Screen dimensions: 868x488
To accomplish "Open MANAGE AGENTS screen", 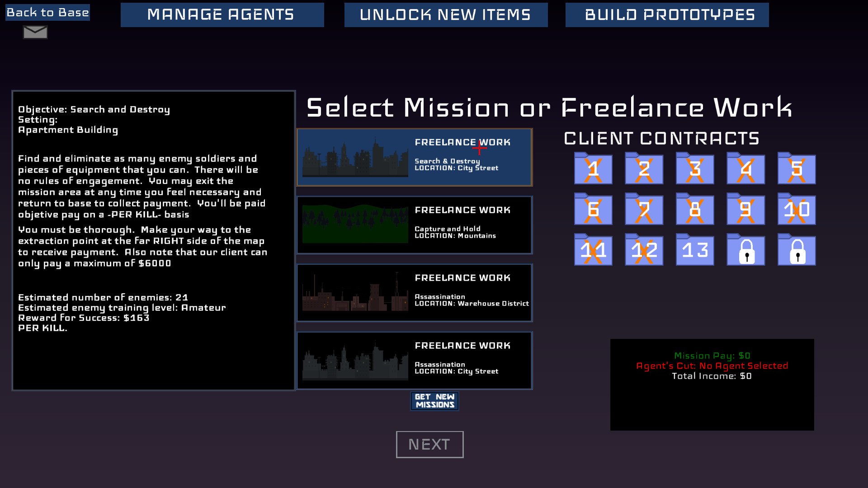I will 220,14.
